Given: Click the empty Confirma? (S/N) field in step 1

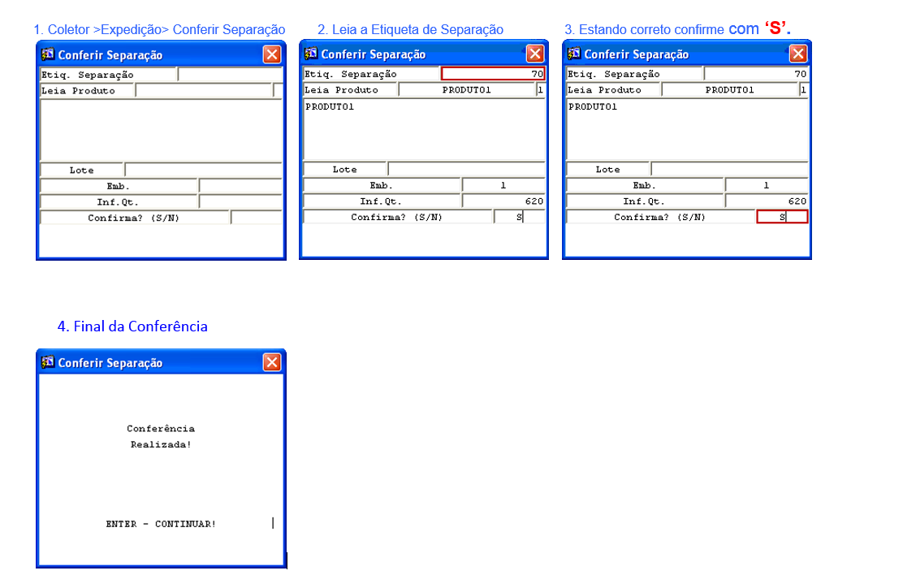Looking at the screenshot, I should (256, 218).
